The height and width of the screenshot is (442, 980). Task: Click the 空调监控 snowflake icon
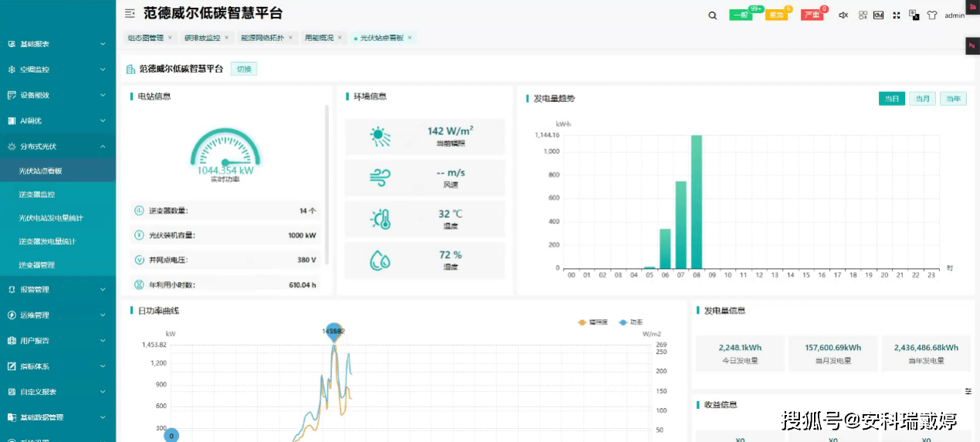pyautogui.click(x=12, y=70)
